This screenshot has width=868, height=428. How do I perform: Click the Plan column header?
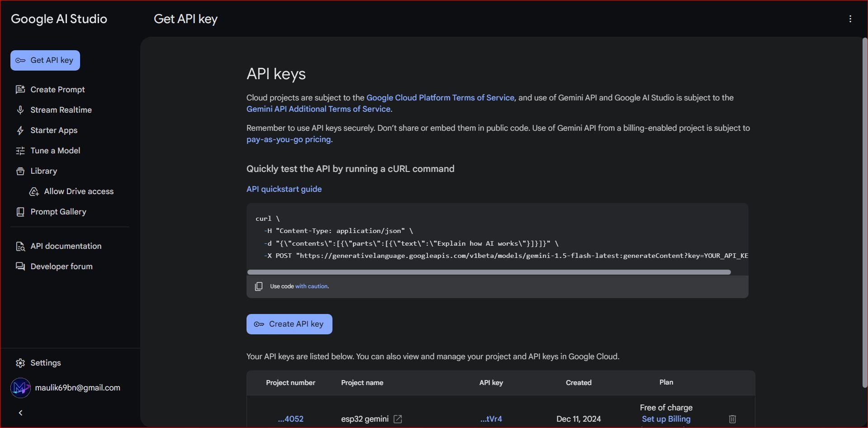666,382
